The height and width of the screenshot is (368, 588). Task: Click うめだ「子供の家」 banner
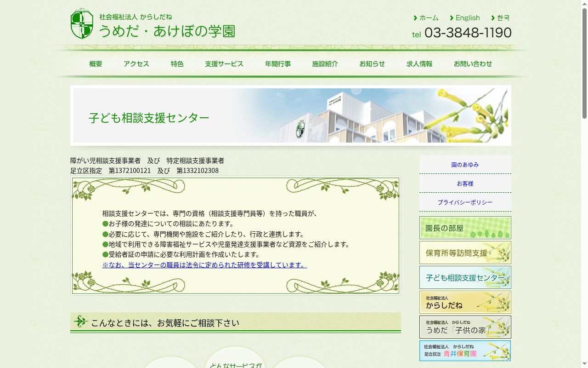pyautogui.click(x=465, y=327)
